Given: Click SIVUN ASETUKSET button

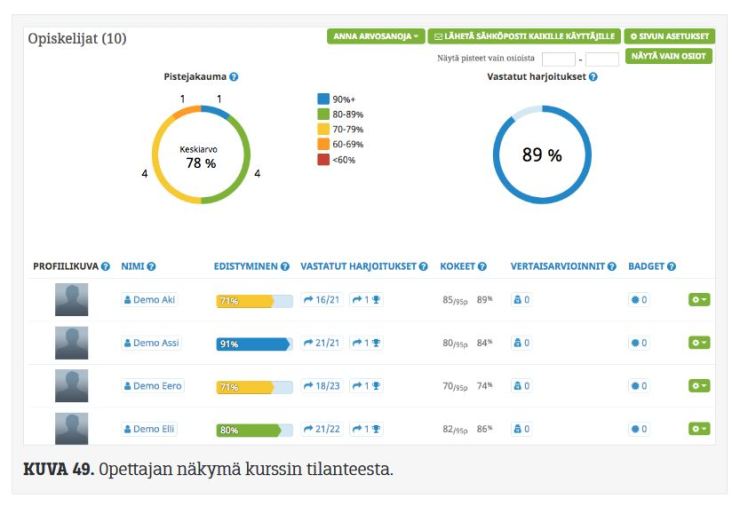Looking at the screenshot, I should coord(669,36).
